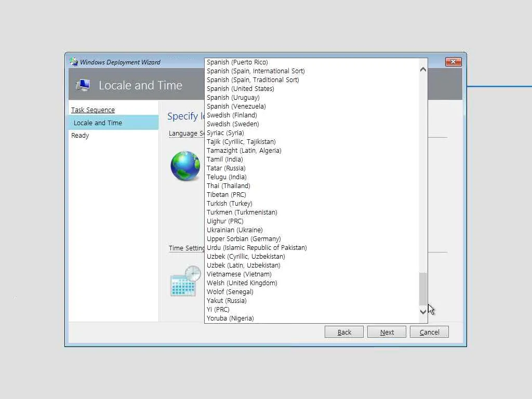This screenshot has height=399, width=532.
Task: Choose Tamil (India) locale
Action: 312,159
